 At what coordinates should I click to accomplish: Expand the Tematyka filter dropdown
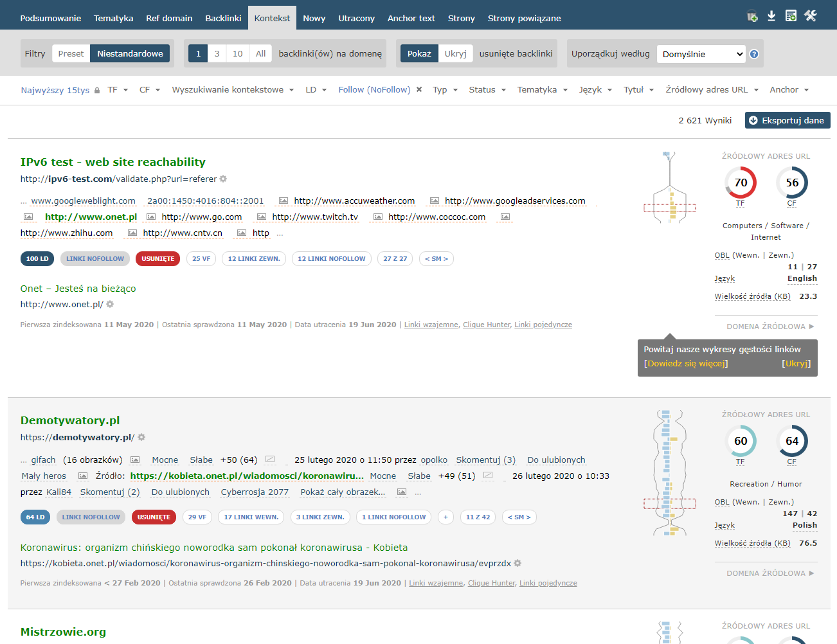click(542, 90)
